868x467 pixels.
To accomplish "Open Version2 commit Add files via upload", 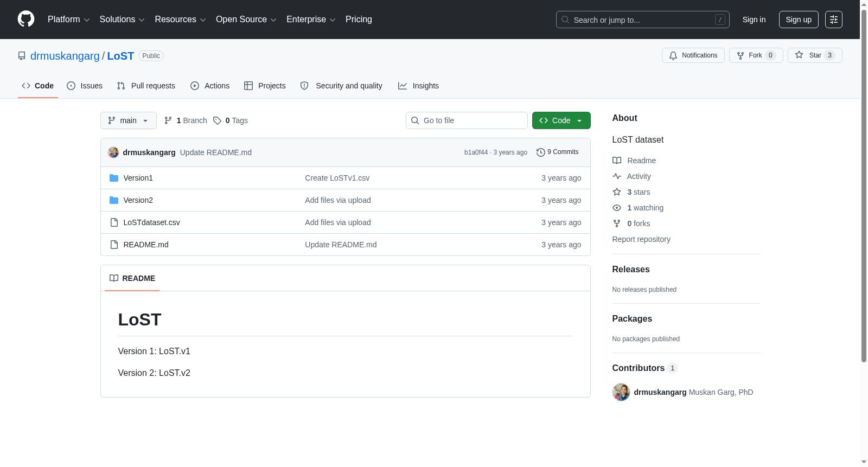I will [338, 200].
